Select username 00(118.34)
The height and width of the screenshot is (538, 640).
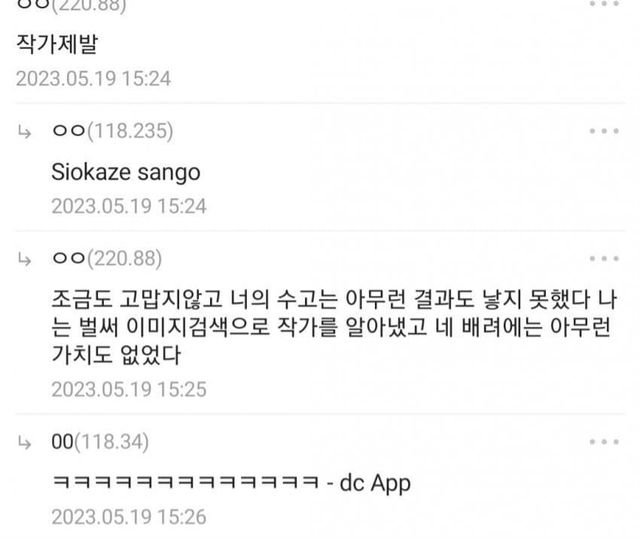(100, 442)
